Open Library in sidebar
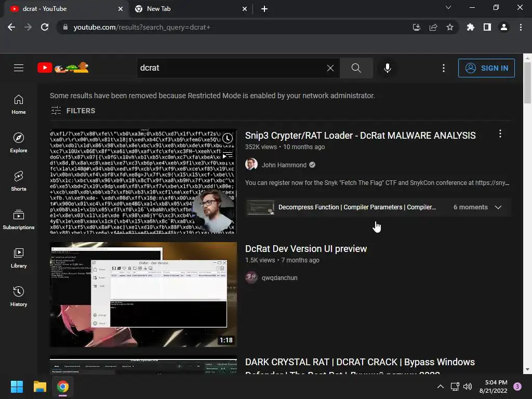 coord(19,258)
